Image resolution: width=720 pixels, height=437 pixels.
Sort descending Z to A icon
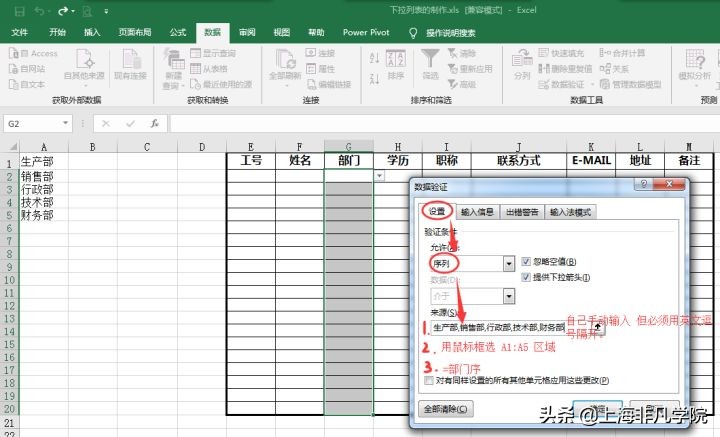374,79
